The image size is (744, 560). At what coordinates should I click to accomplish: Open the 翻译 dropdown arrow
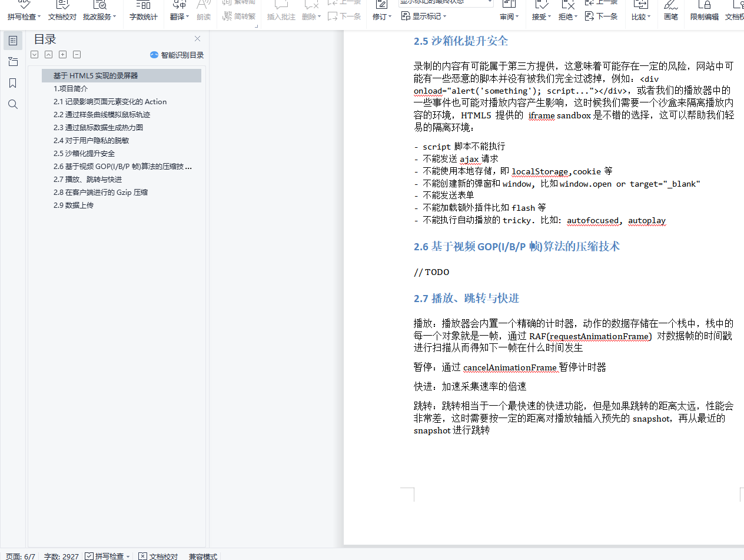(x=188, y=17)
